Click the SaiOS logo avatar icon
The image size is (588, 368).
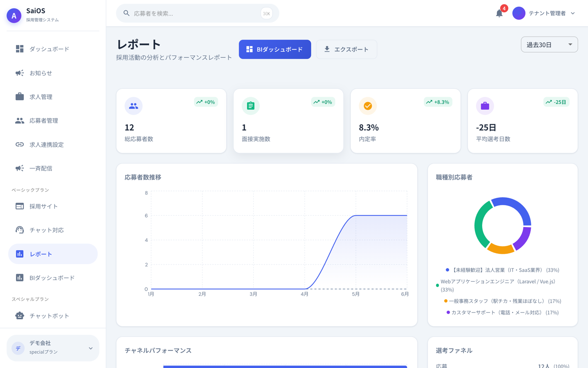[14, 16]
